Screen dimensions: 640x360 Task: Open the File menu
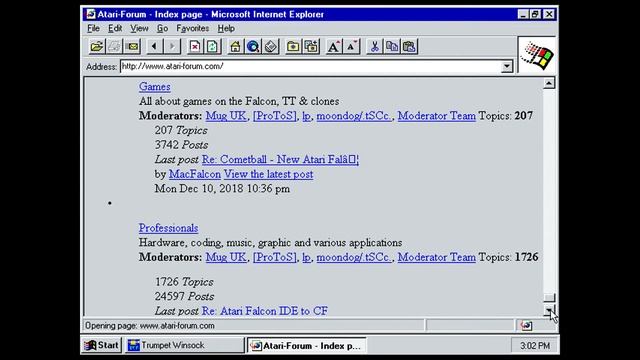click(x=93, y=29)
